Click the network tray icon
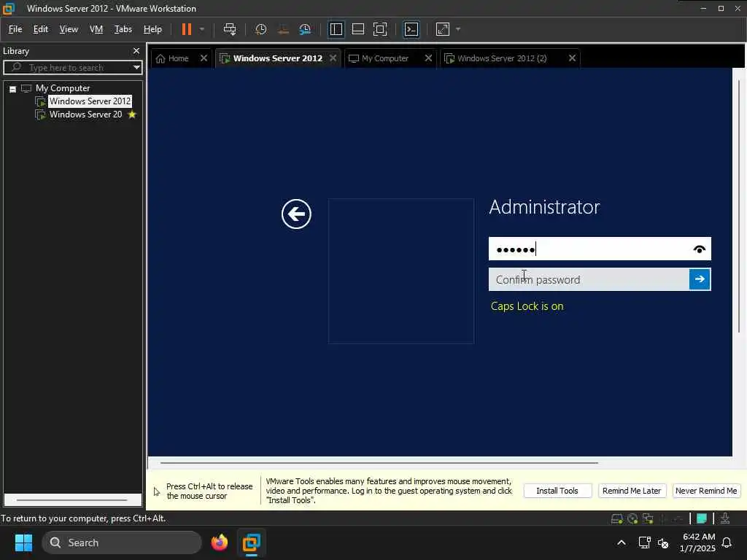Viewport: 747px width, 560px height. coord(645,542)
